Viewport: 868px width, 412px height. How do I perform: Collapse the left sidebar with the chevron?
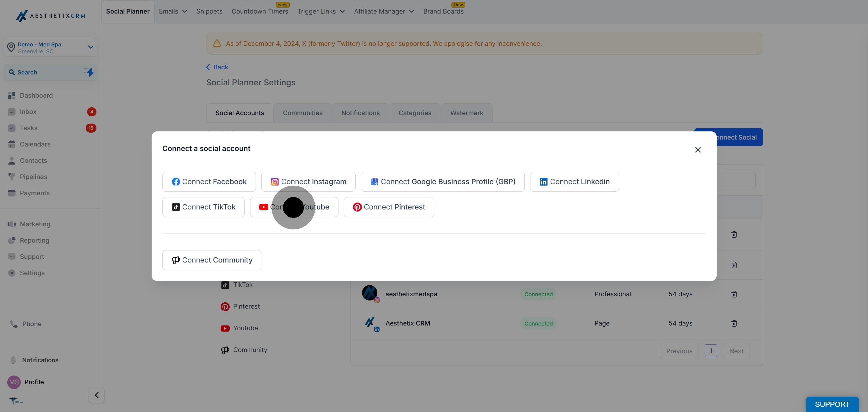coord(97,395)
